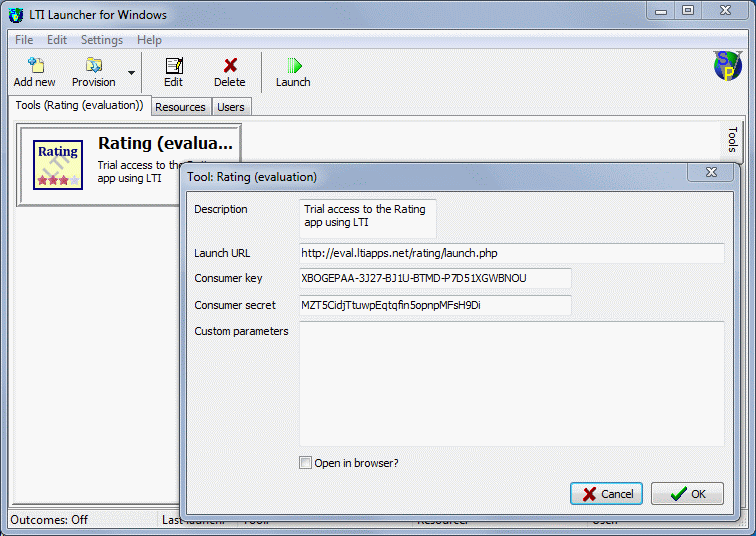Click into the Custom parameters text area
The width and height of the screenshot is (756, 536).
click(x=512, y=384)
